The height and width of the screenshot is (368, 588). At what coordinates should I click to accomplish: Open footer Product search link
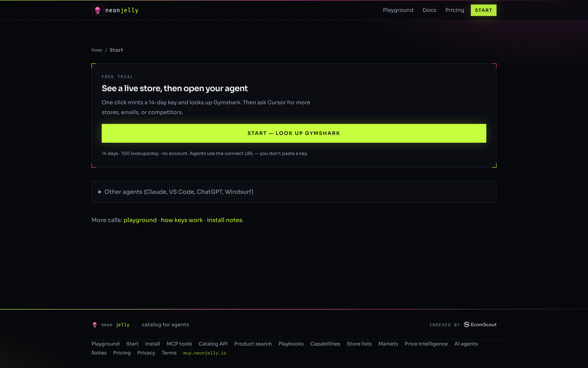coord(253,344)
